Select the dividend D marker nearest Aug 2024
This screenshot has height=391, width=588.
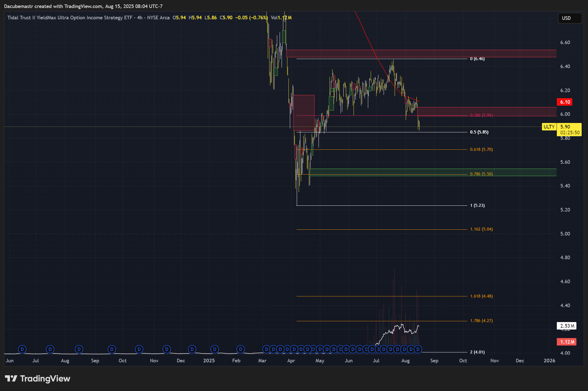pos(79,349)
